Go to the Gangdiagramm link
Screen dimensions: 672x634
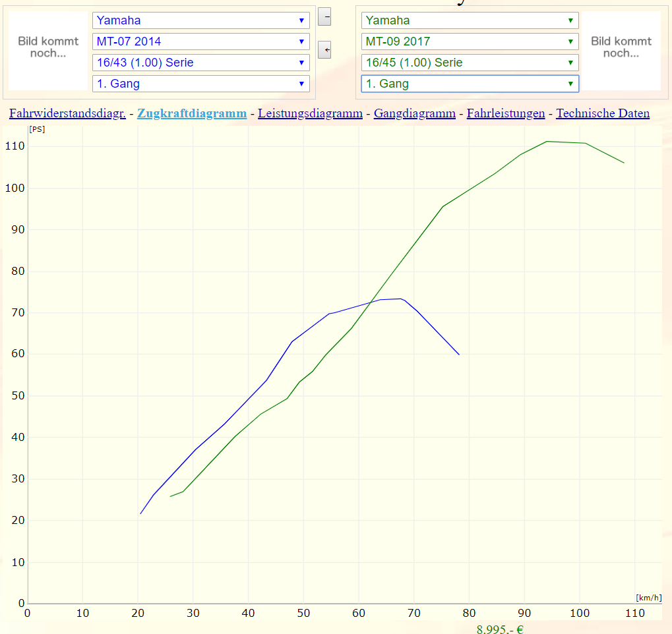coord(414,113)
